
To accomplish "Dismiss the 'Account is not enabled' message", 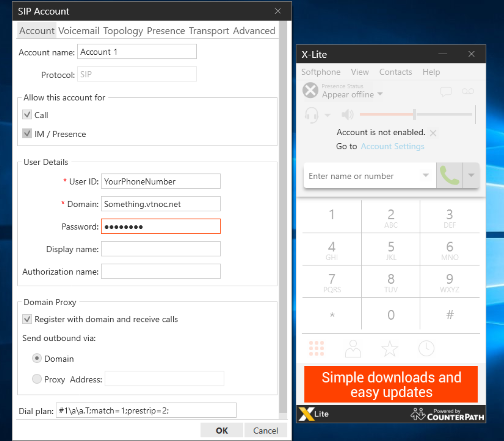I will pyautogui.click(x=433, y=133).
